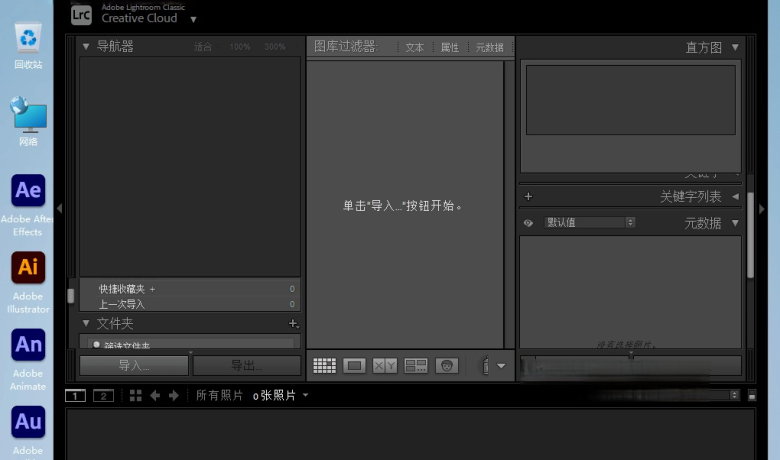
Task: Select 属性 filter tab
Action: [x=450, y=47]
